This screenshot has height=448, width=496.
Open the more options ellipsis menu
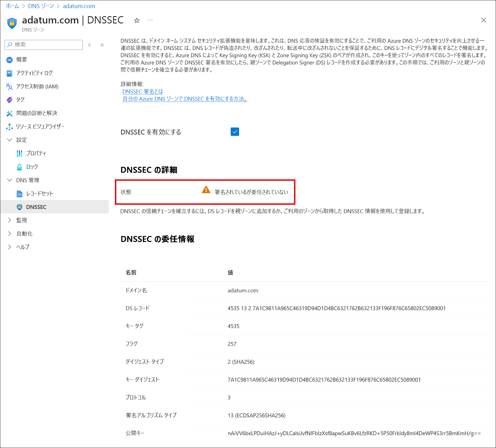coord(150,20)
